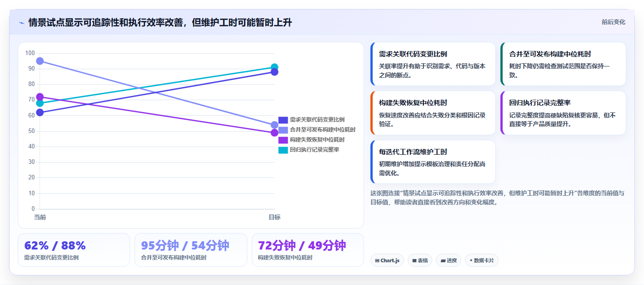Click the chart description paragraph below cards
Screen dimensions: 644x285
click(x=497, y=198)
